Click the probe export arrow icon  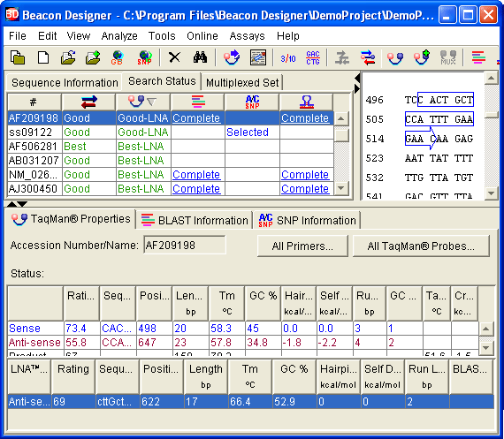(232, 57)
